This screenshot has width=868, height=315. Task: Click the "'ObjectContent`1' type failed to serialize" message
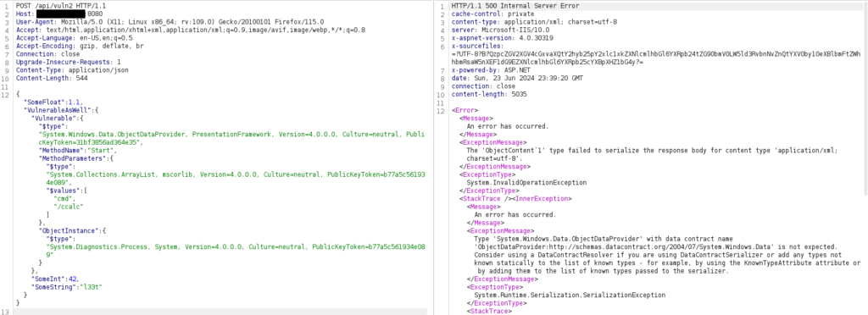point(653,154)
